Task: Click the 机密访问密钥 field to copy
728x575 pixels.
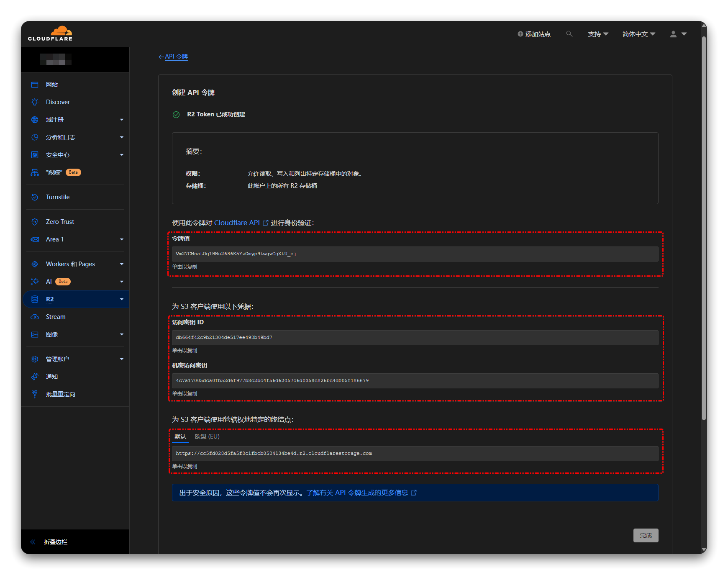Action: point(415,381)
